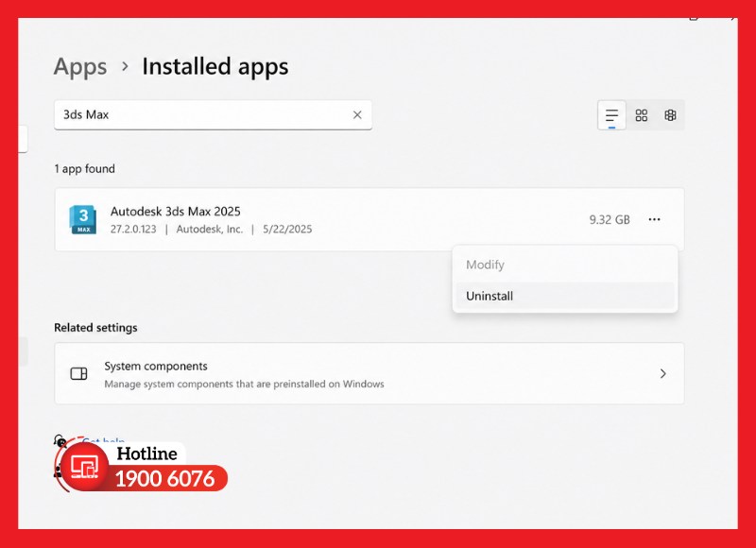Viewport: 756px width, 548px height.
Task: Click the Installed apps heading
Action: pyautogui.click(x=215, y=66)
